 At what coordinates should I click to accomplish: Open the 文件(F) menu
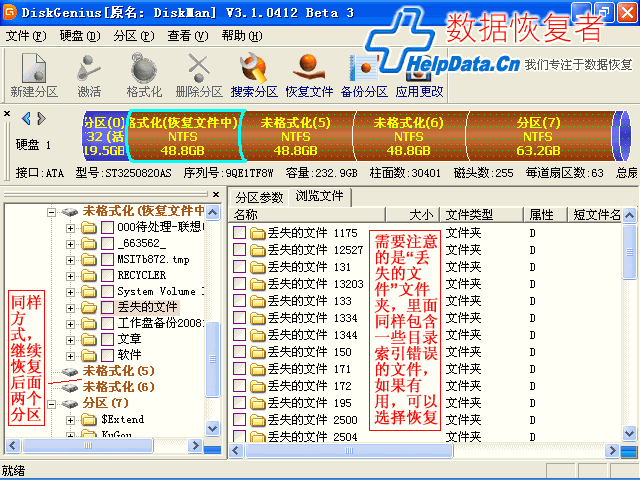pos(26,36)
